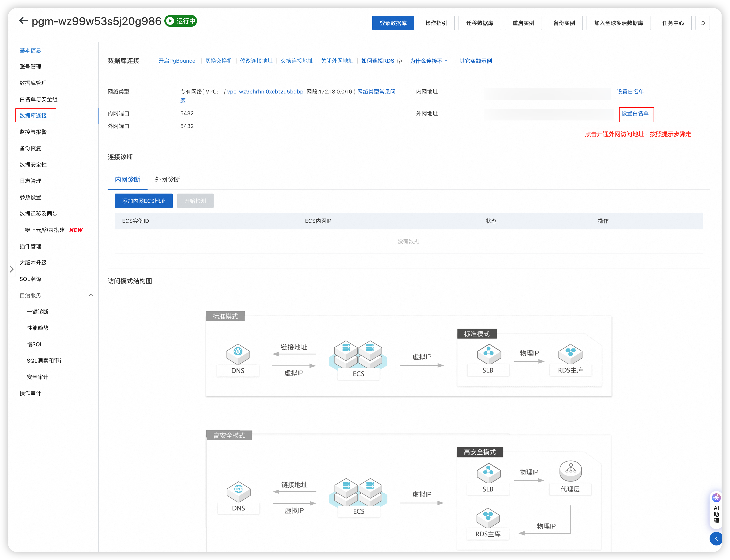The image size is (730, 560).
Task: Open 白名单与安全组 in the sidebar
Action: coord(38,99)
